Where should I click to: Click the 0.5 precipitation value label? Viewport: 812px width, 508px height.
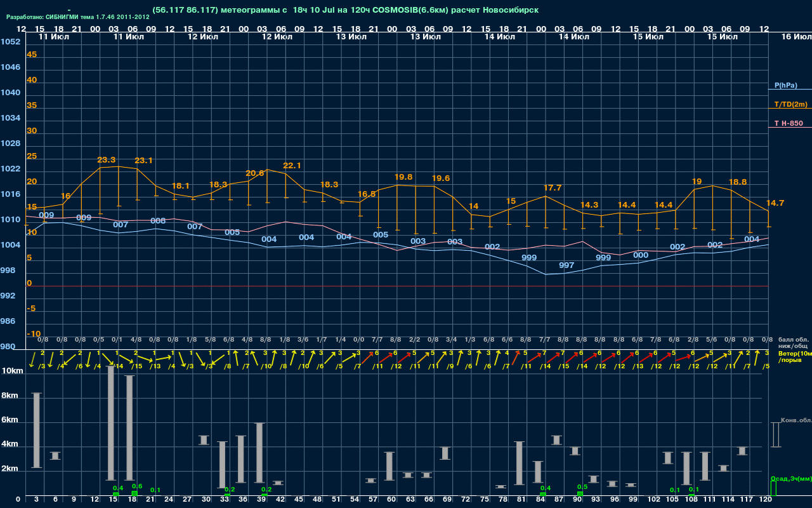(582, 487)
